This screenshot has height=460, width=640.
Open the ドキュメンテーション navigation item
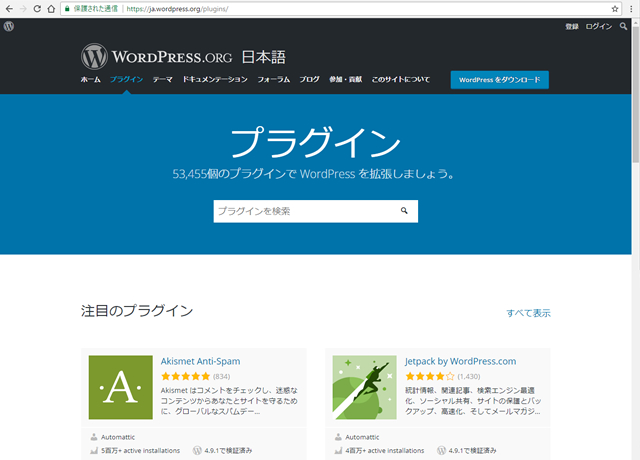tap(215, 80)
